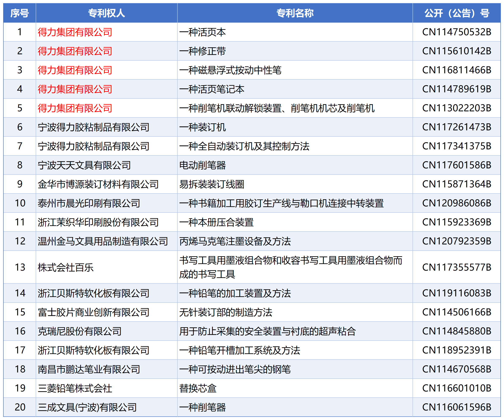
Task: Select patent number CN119116083B
Action: [457, 293]
